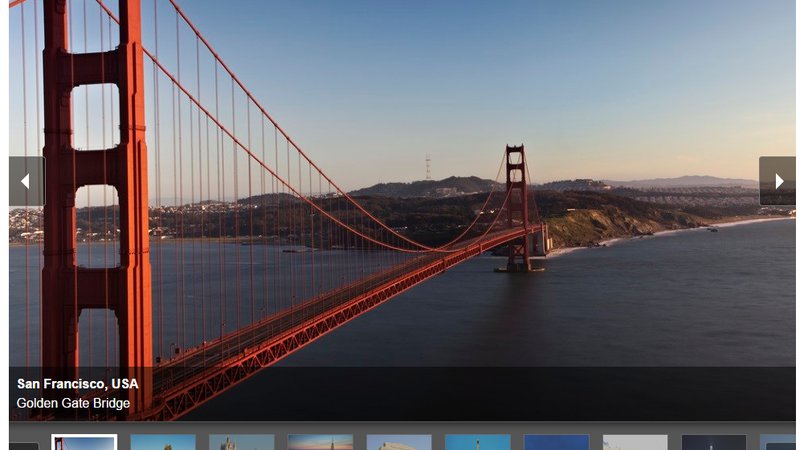This screenshot has width=800, height=450.
Task: Show the fifth thumbnail image
Action: [399, 442]
